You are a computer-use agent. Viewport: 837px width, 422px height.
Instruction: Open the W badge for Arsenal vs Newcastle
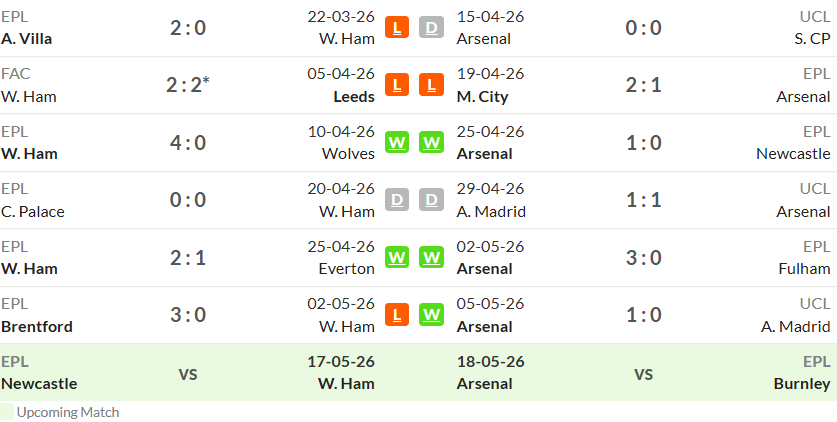431,142
